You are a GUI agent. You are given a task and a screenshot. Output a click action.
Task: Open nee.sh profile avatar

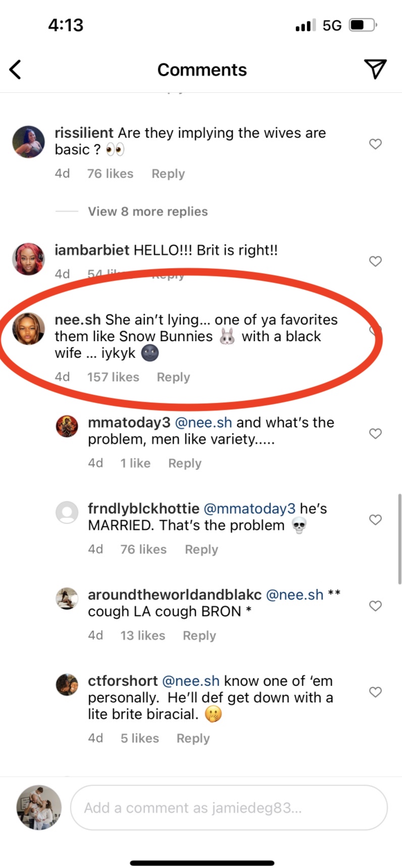pos(29,329)
